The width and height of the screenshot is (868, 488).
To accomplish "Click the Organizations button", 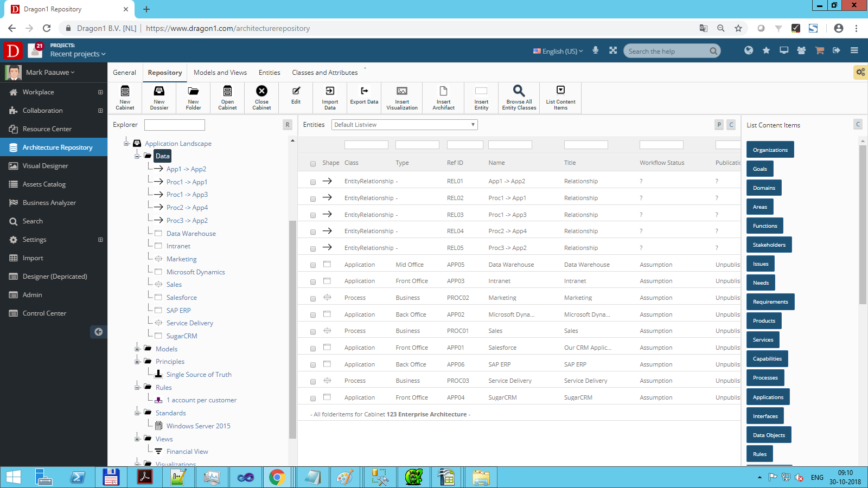I will [x=770, y=150].
